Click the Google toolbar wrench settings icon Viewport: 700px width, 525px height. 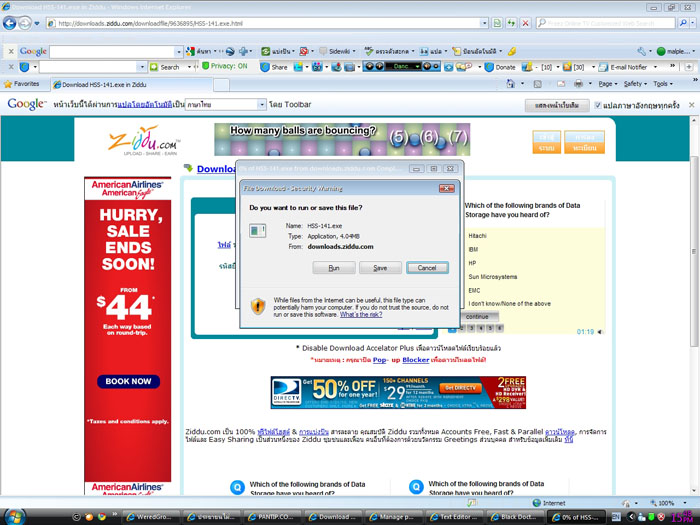(x=642, y=51)
